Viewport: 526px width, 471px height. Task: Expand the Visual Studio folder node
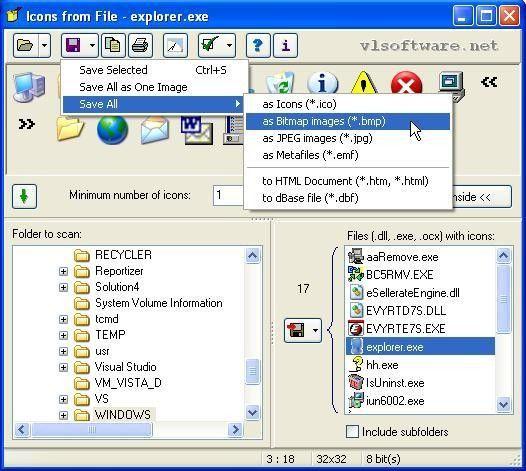coord(63,367)
